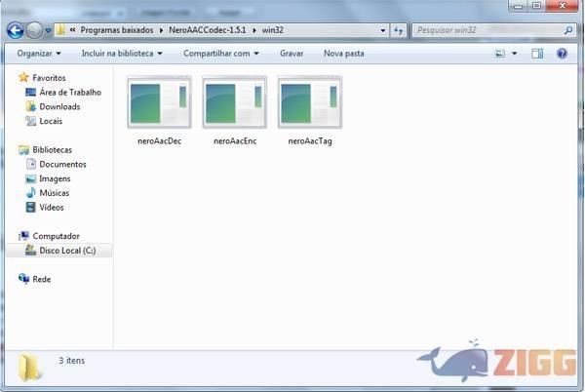Open the help question mark icon
Viewport: 585px width, 392px height.
coord(564,54)
